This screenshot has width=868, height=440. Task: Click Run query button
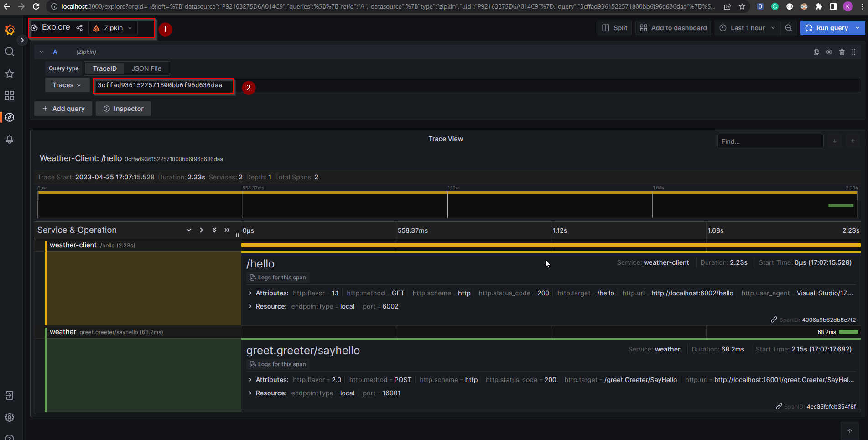(x=827, y=28)
